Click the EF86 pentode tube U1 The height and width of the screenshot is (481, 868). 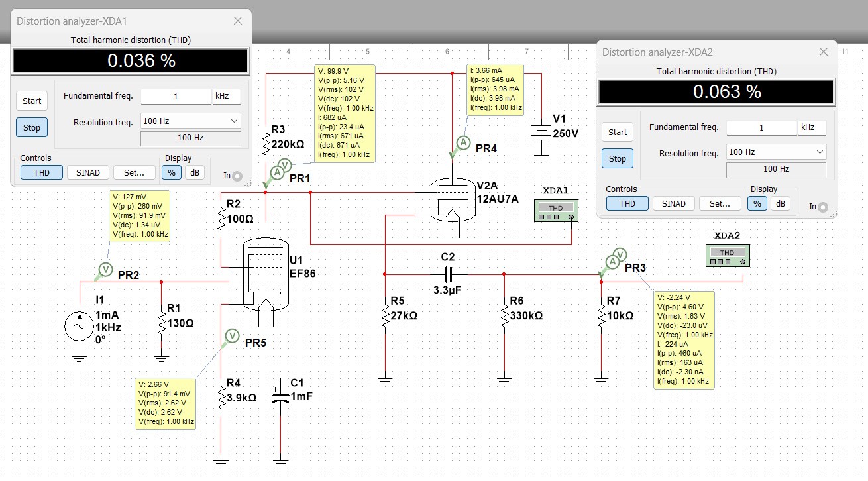point(266,274)
